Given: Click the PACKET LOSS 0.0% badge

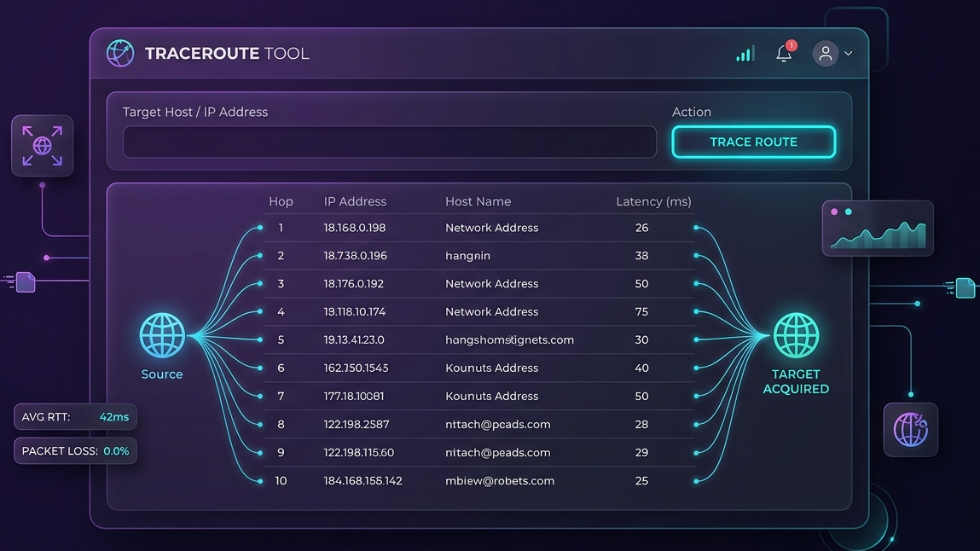Looking at the screenshot, I should [x=75, y=451].
